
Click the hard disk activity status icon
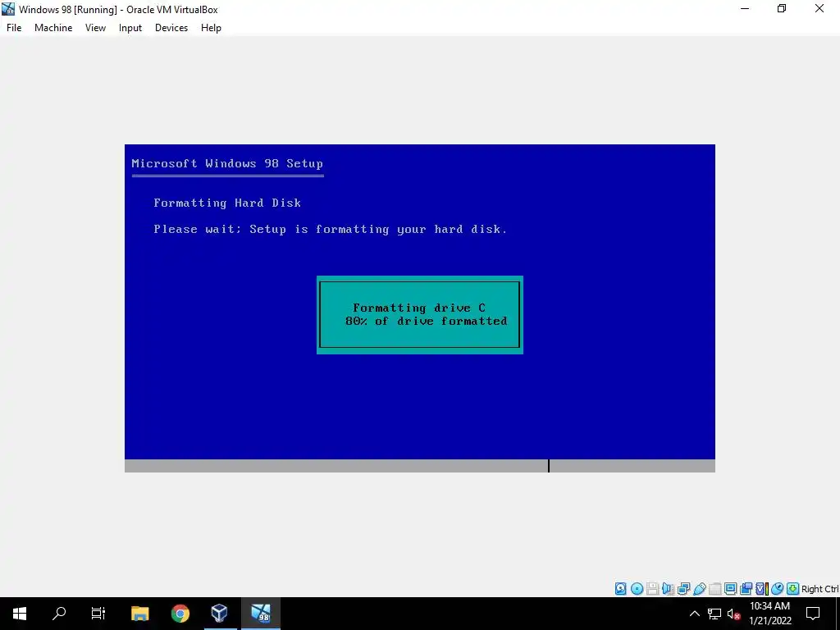[x=620, y=589]
